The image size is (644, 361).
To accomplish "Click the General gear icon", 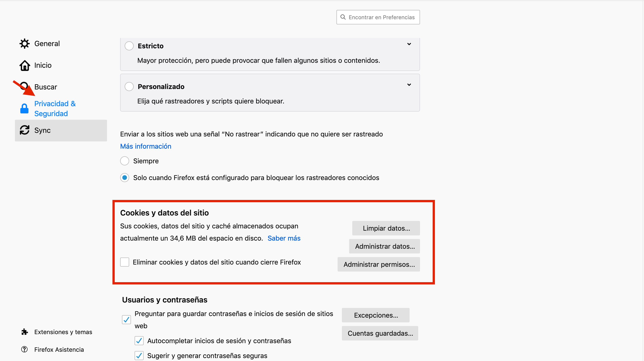I will point(24,44).
